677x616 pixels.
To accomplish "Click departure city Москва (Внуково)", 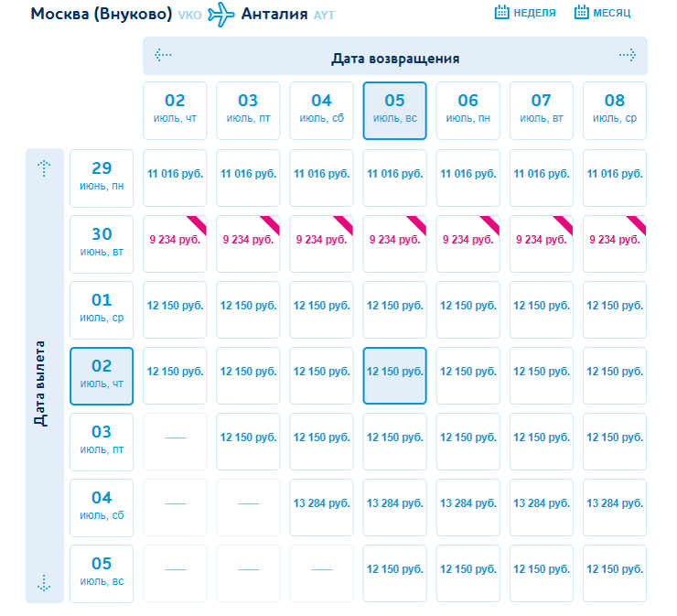I will click(102, 14).
